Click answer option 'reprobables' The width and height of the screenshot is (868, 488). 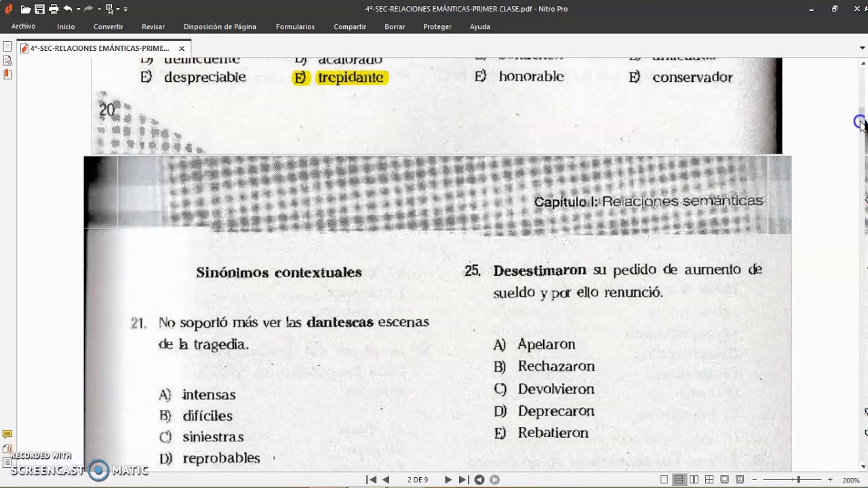pos(221,458)
